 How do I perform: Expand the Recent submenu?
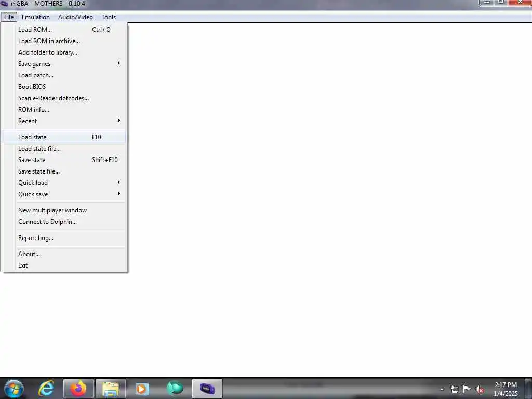(x=64, y=121)
